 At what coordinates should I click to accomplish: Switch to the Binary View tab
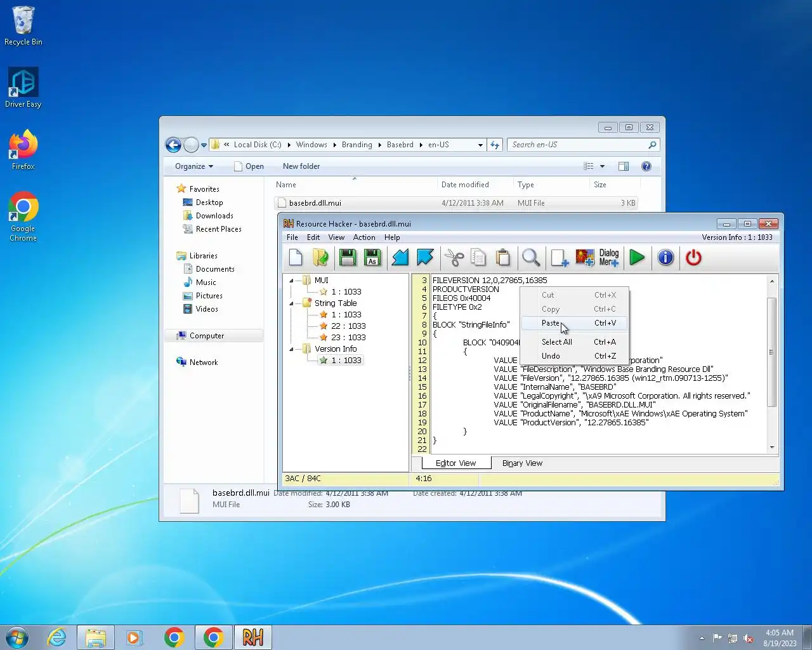point(522,463)
